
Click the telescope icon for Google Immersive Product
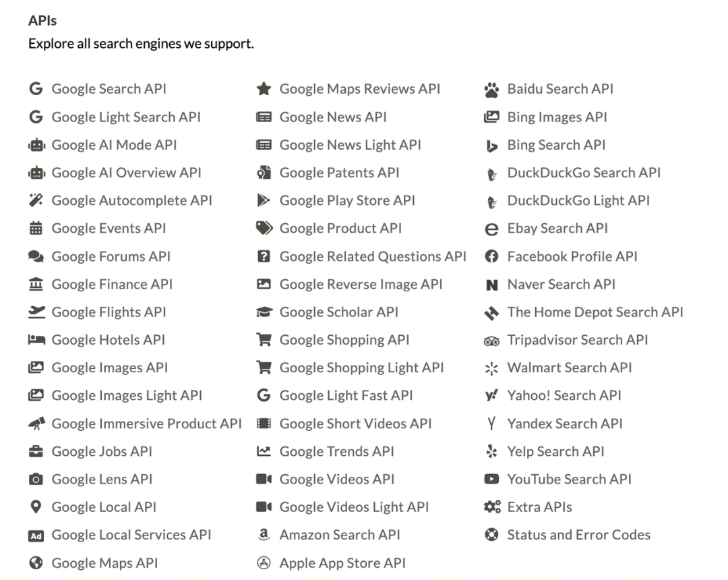[36, 424]
